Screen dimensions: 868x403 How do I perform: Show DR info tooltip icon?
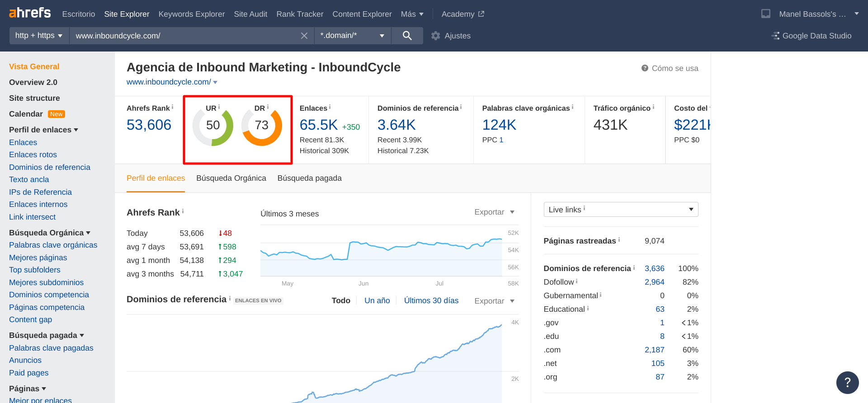point(268,107)
